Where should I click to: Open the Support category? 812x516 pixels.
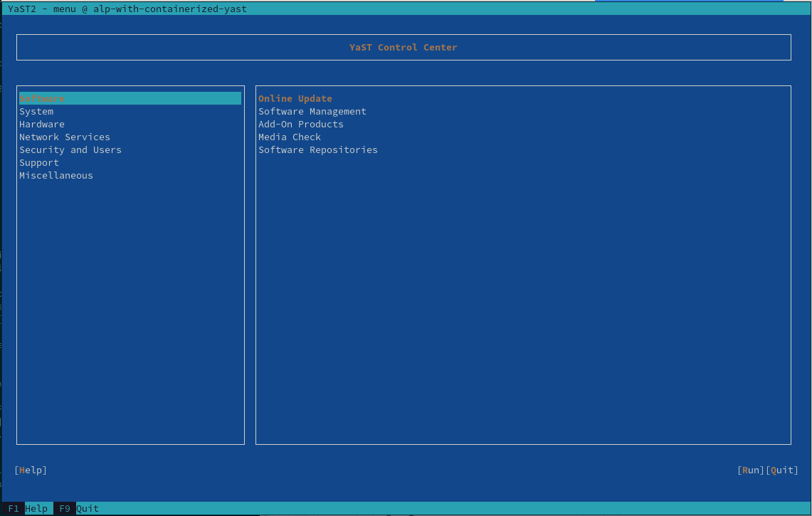(39, 162)
